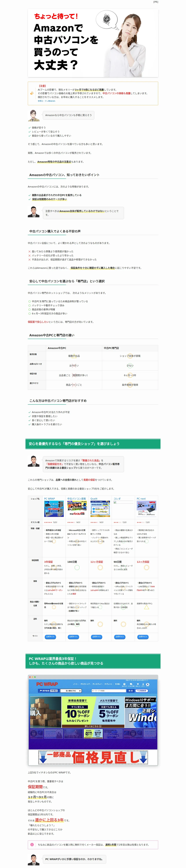Click the suited man avatar beside the 注意すべきは bubble
The width and height of the screenshot is (186, 868).
pos(34,212)
